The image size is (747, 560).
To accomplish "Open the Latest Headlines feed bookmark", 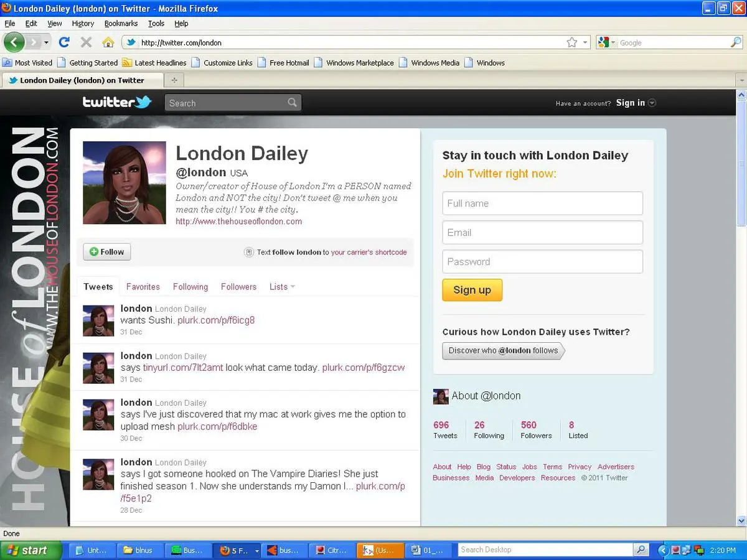I will coord(154,63).
